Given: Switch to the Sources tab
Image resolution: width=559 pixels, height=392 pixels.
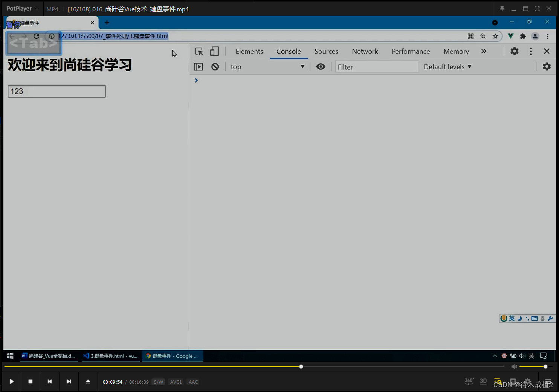Looking at the screenshot, I should tap(326, 51).
